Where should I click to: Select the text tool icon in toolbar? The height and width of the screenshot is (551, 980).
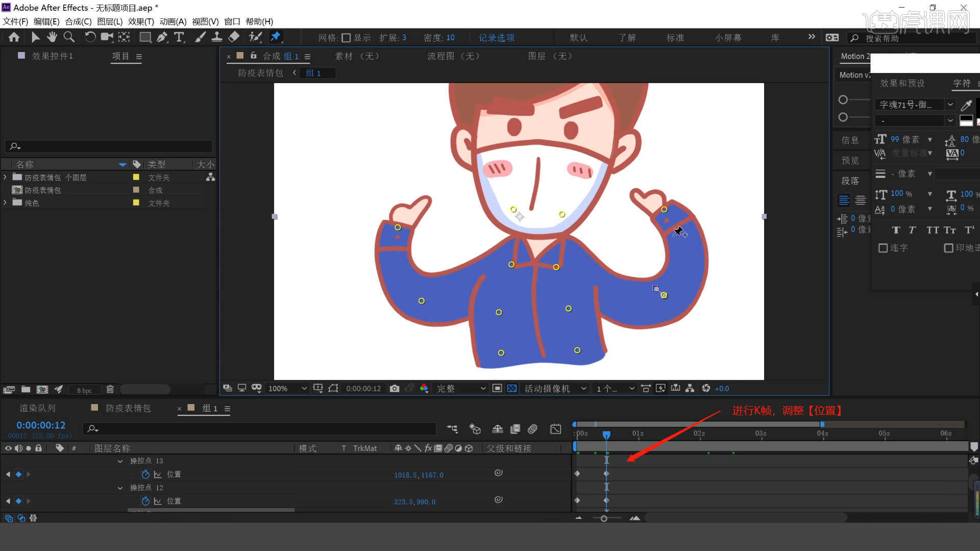[180, 37]
